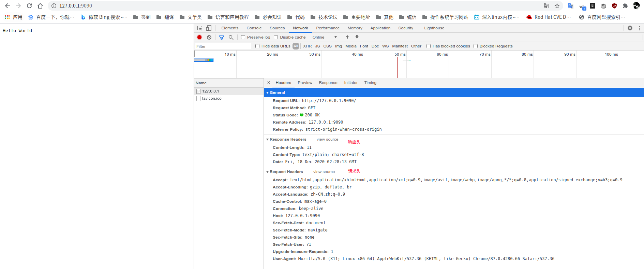Screen dimensions: 644x269
Task: Show the Response tab of the request
Action: click(328, 83)
